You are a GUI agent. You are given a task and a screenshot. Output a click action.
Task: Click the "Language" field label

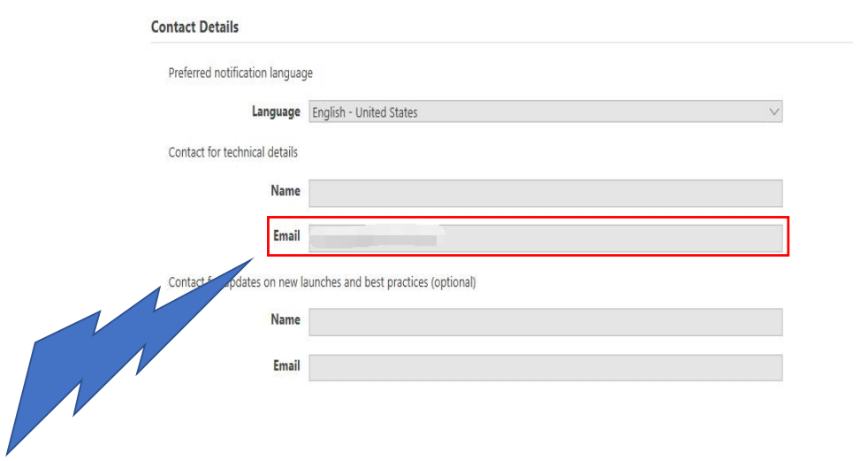point(276,112)
